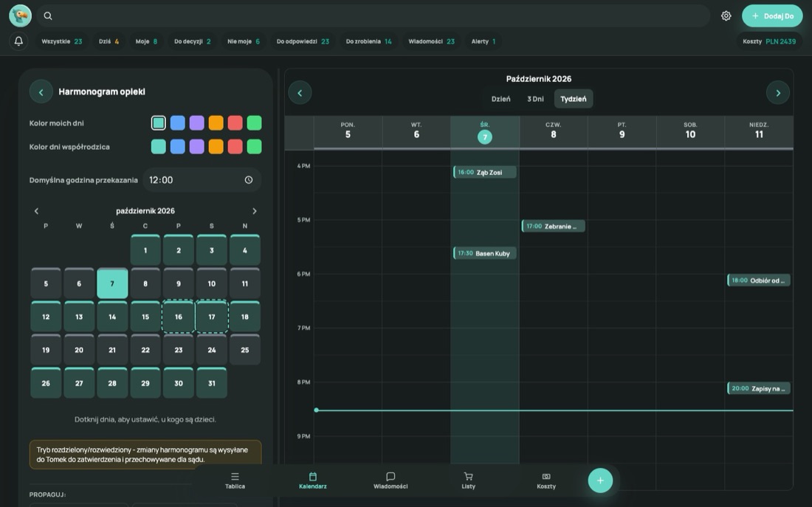This screenshot has height=507, width=812.
Task: Open settings gear icon
Action: (726, 16)
